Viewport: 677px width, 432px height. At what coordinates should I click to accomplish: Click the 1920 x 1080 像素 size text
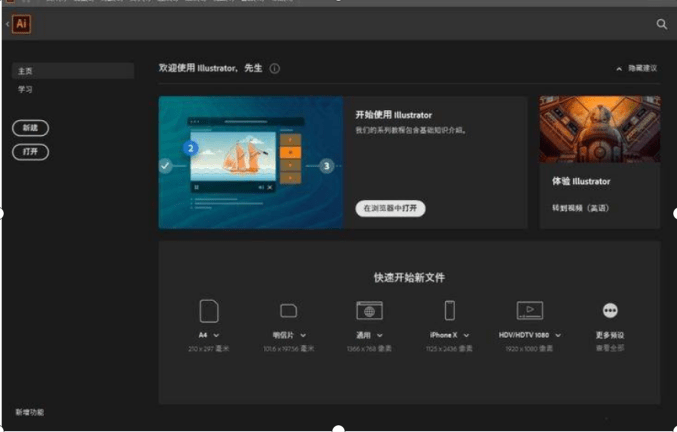(x=529, y=349)
